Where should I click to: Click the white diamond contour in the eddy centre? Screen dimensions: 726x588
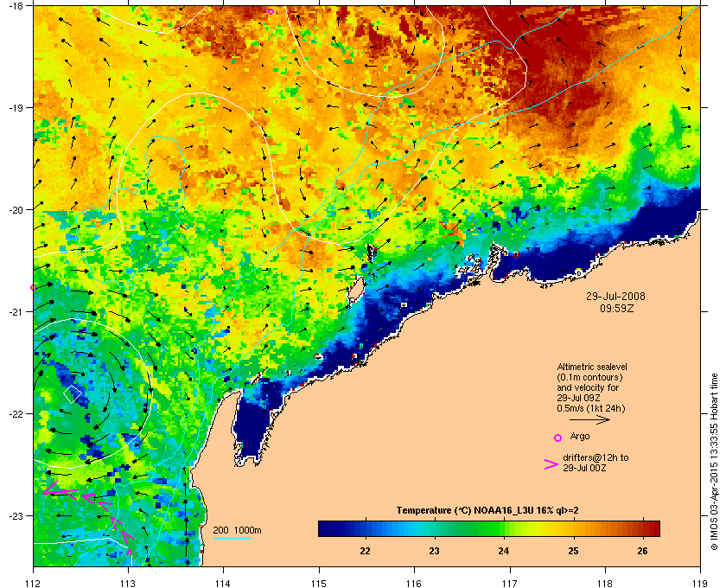(73, 393)
